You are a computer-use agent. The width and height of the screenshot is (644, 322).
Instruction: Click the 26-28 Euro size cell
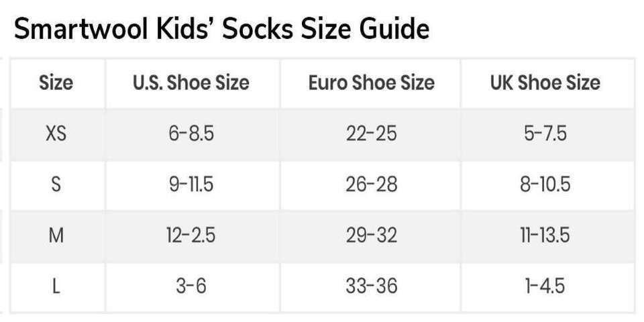point(371,185)
